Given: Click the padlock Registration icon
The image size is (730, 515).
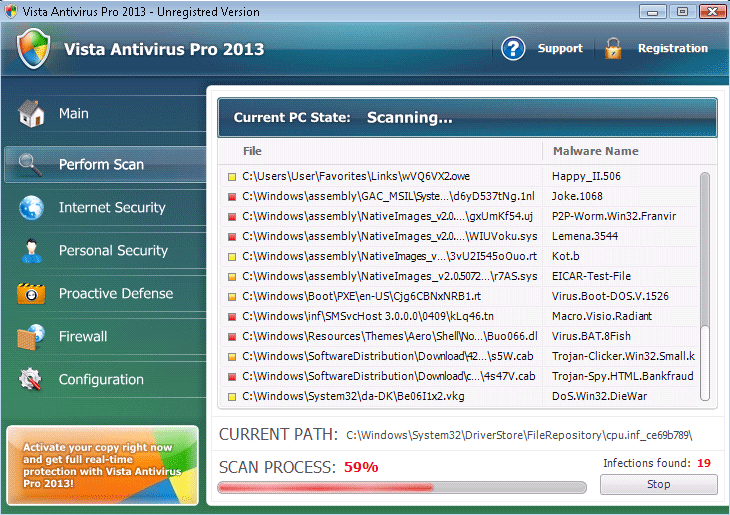Looking at the screenshot, I should [x=613, y=48].
